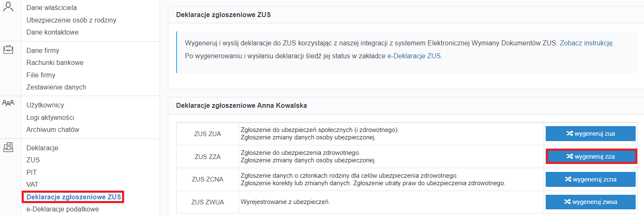Go to Dane kontaktowe

tap(52, 32)
